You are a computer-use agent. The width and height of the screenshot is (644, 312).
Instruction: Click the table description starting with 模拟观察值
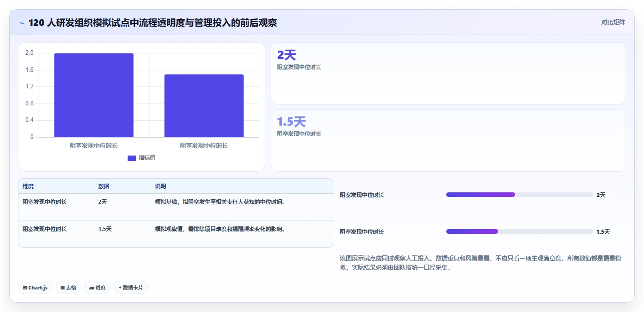click(220, 229)
